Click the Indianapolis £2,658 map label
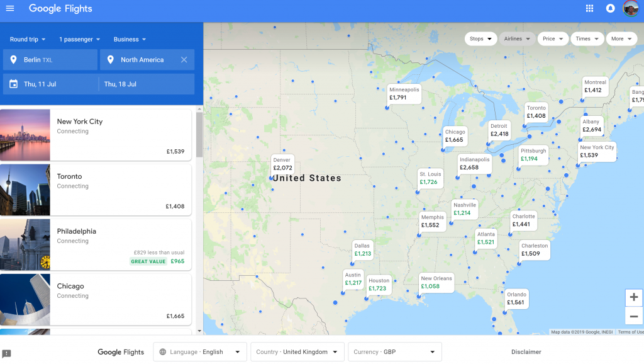 [474, 163]
